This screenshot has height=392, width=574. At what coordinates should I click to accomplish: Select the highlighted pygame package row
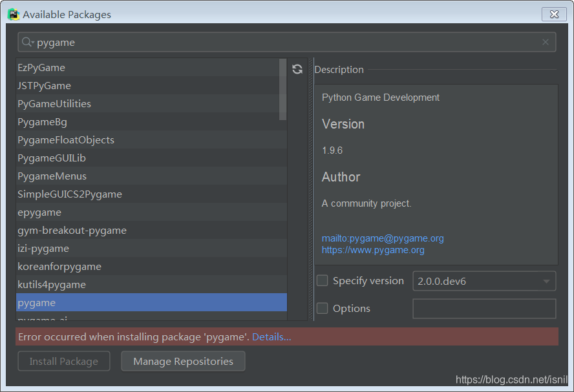click(151, 302)
